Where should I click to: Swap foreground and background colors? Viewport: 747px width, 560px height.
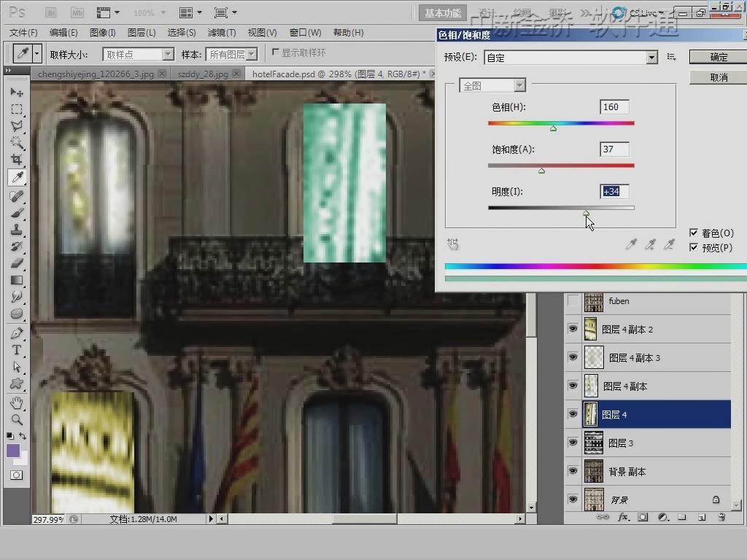[x=23, y=436]
